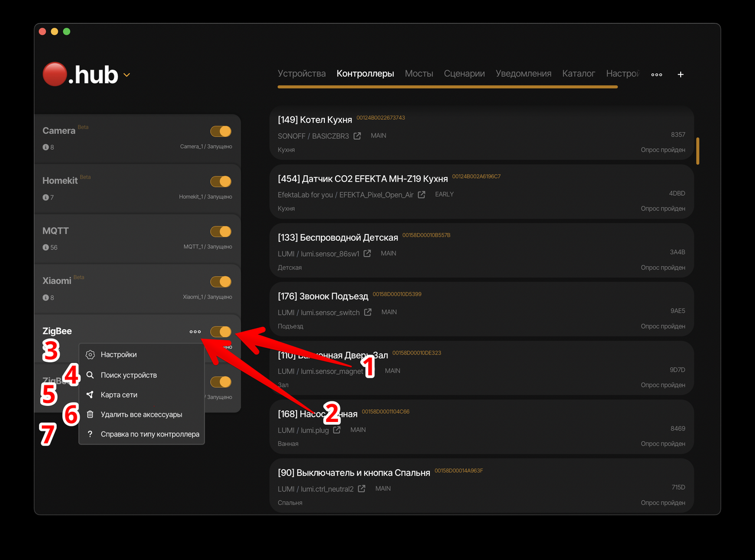Image resolution: width=755 pixels, height=560 pixels.
Task: Switch to the Устройства tab
Action: click(301, 74)
